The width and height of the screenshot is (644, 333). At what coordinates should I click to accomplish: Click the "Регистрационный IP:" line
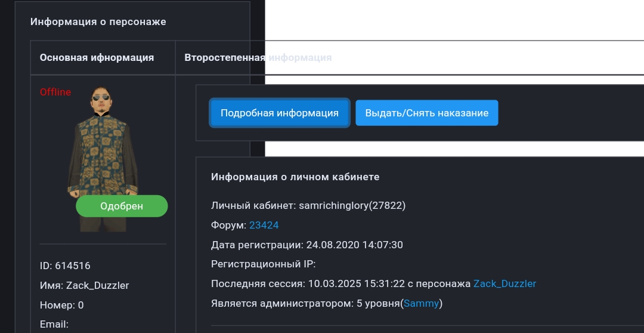[x=263, y=264]
